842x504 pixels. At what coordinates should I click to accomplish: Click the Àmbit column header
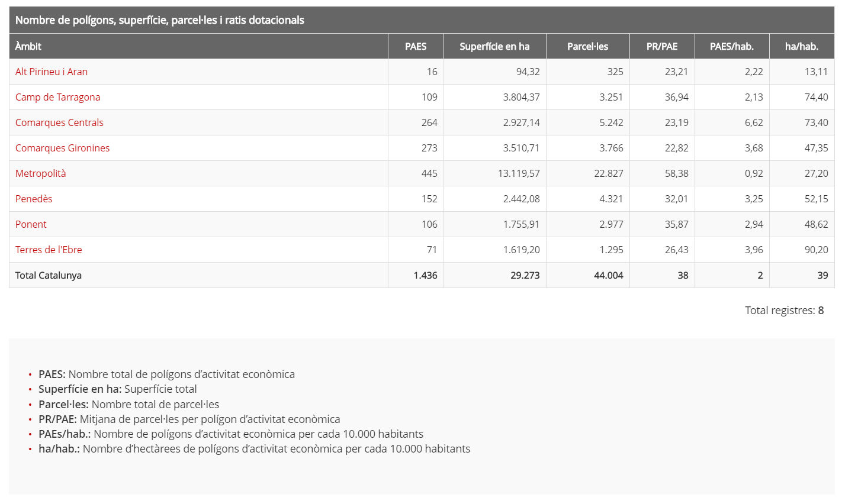tap(28, 46)
